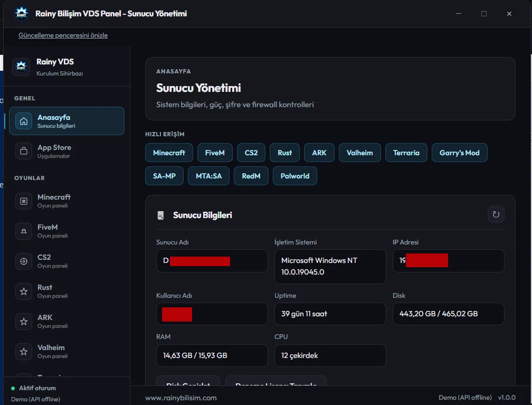
Task: Click the ARK quick access button
Action: tap(319, 153)
